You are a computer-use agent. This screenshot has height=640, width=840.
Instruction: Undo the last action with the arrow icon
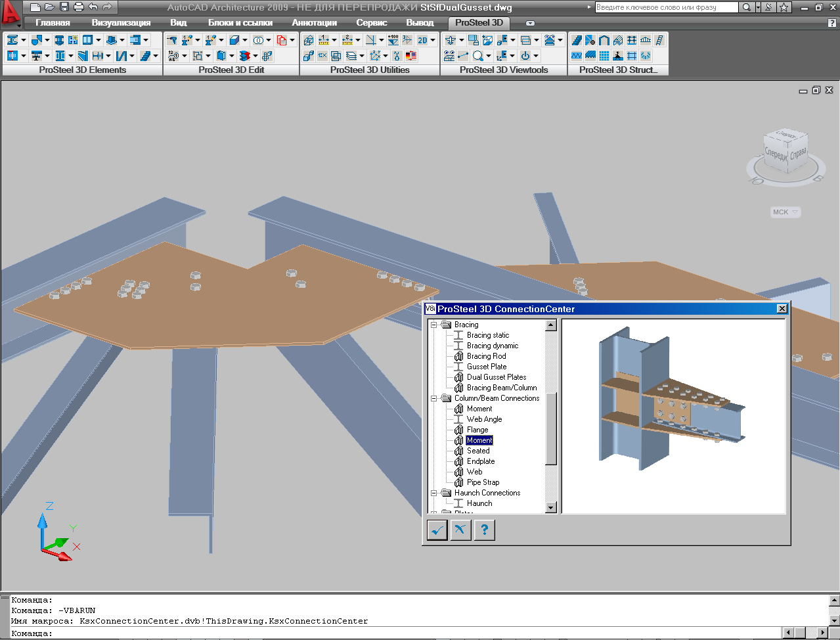[x=93, y=7]
